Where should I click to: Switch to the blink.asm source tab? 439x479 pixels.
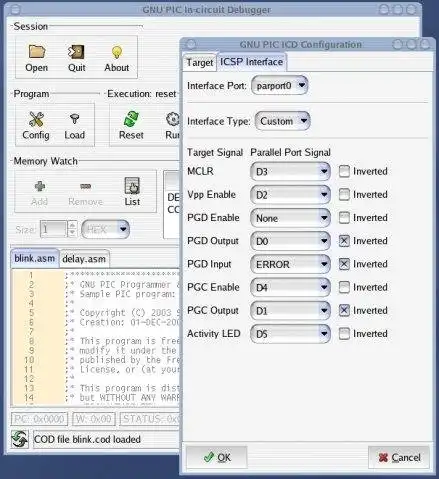point(35,258)
